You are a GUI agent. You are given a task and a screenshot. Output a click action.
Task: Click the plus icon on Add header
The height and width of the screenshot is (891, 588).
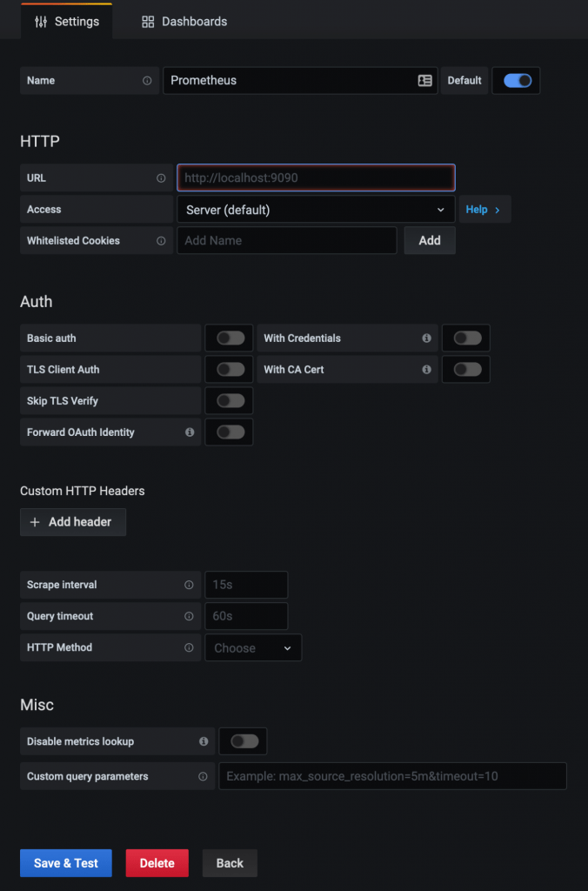tap(33, 522)
